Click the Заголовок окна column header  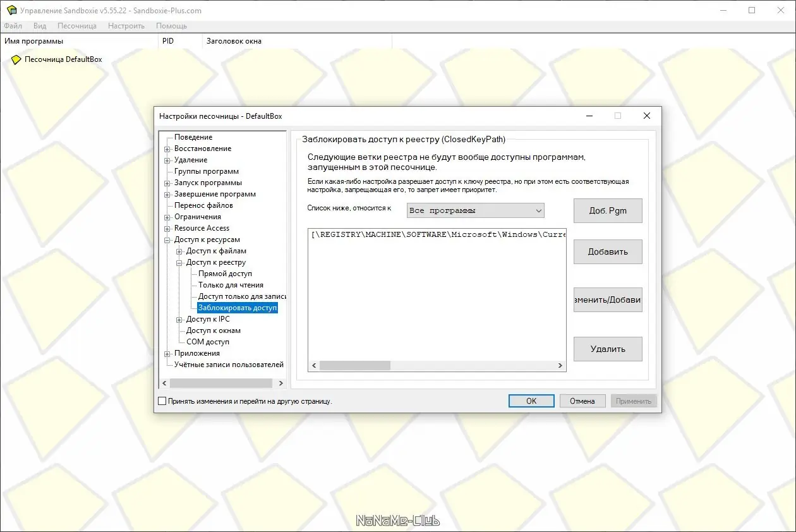click(x=297, y=41)
